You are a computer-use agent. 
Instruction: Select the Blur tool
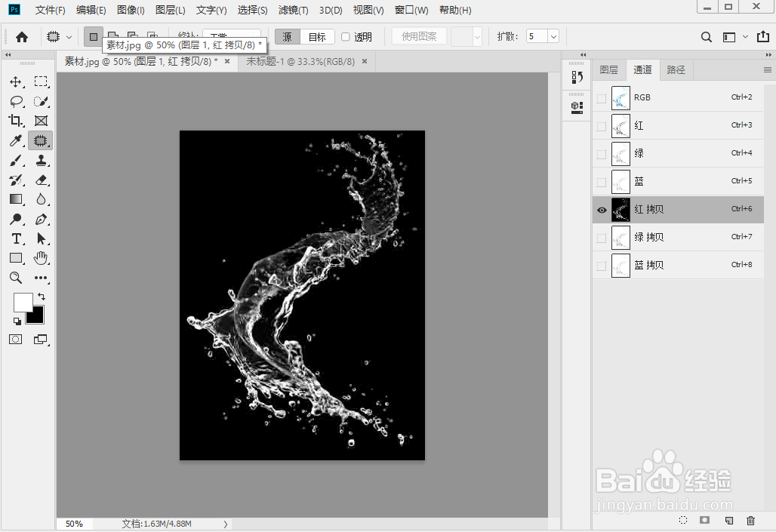click(x=41, y=199)
